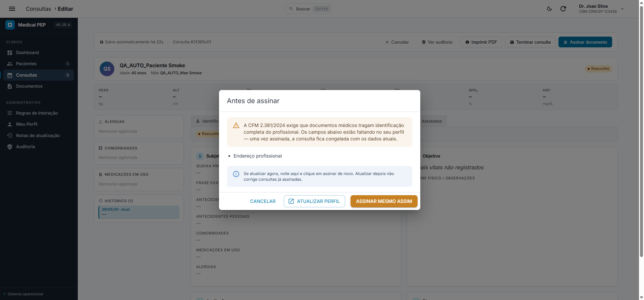
Task: Click the Notas de atualização history icon
Action: 10,136
